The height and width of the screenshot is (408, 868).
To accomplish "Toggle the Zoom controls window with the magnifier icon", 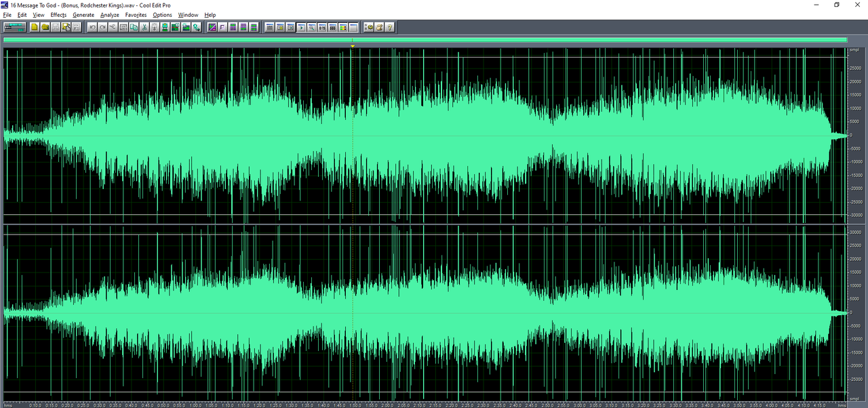I will point(311,27).
